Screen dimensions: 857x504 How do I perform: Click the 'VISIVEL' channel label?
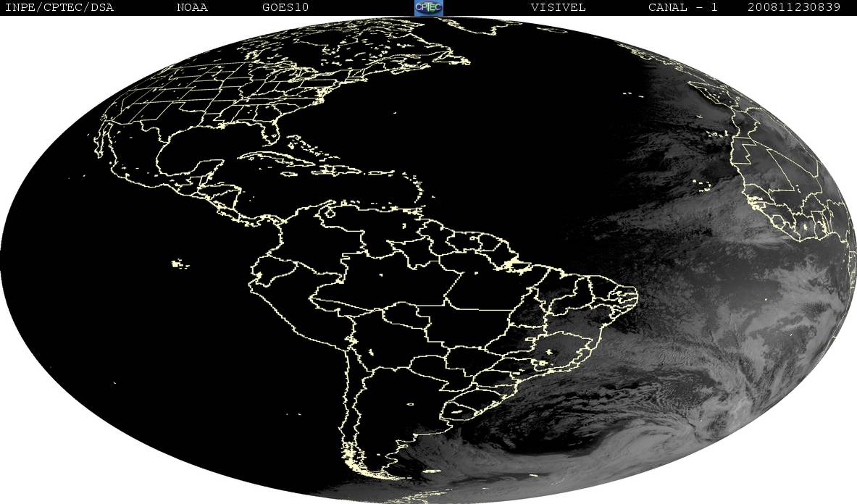click(558, 7)
